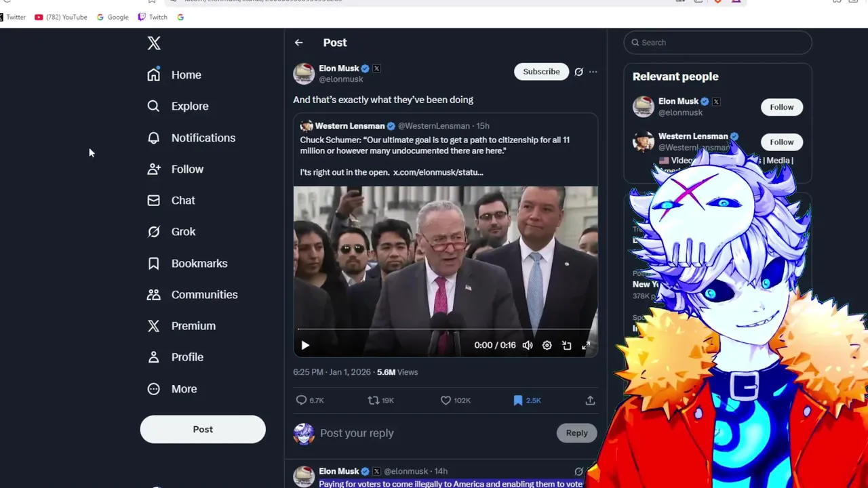Mute the video volume
Image resolution: width=868 pixels, height=488 pixels.
point(528,346)
